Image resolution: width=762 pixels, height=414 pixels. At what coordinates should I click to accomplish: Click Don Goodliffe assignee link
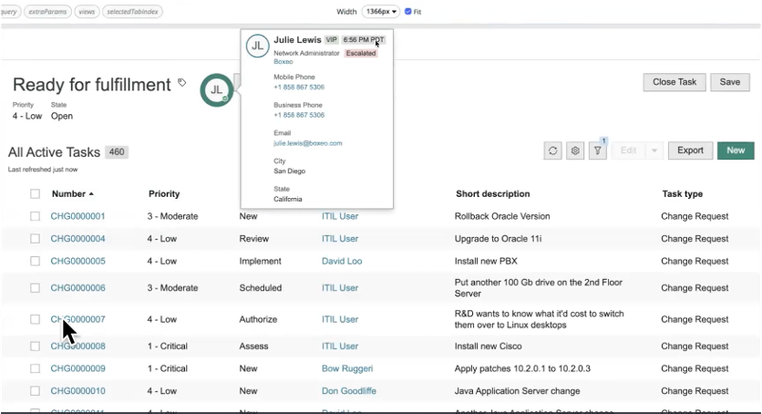tap(348, 391)
